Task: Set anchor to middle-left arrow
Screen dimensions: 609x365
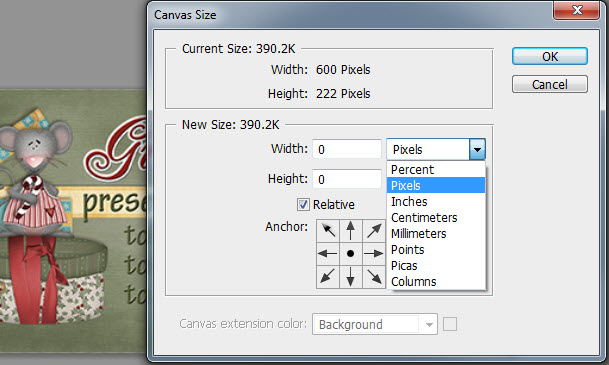Action: point(328,254)
